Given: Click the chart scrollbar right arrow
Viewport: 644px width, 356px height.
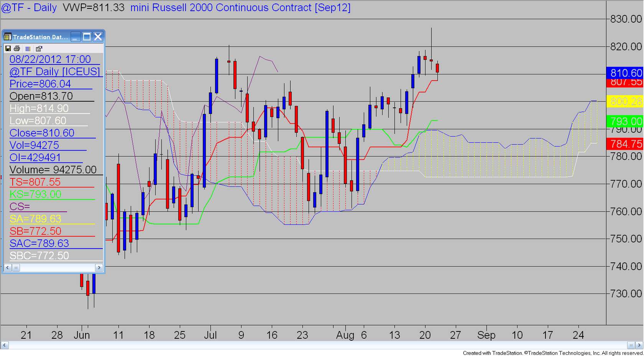Looking at the screenshot, I should 640,345.
